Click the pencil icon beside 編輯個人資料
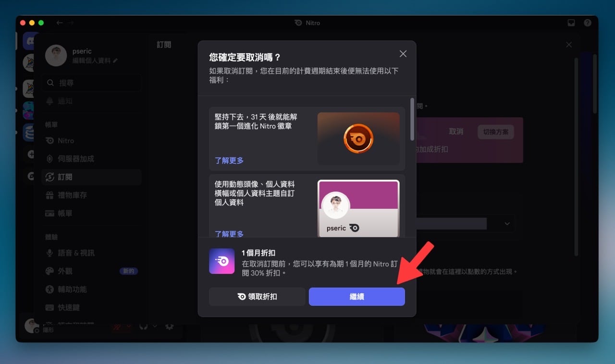615x364 pixels. pyautogui.click(x=115, y=61)
